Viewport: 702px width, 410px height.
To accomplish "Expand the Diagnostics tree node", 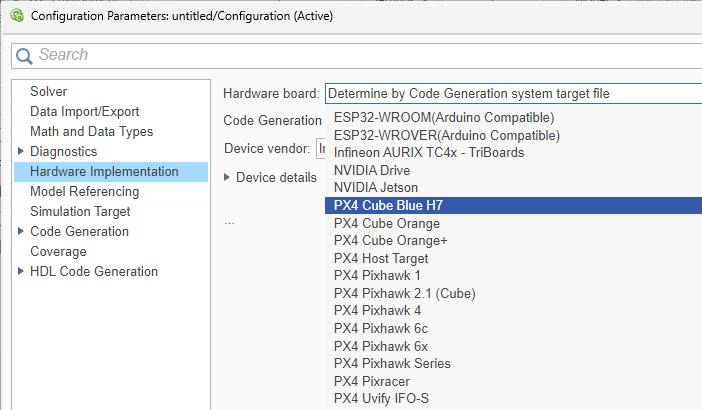I will [21, 151].
